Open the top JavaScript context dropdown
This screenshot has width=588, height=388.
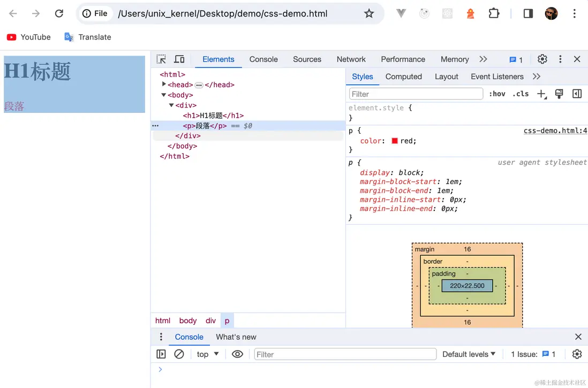(x=208, y=354)
